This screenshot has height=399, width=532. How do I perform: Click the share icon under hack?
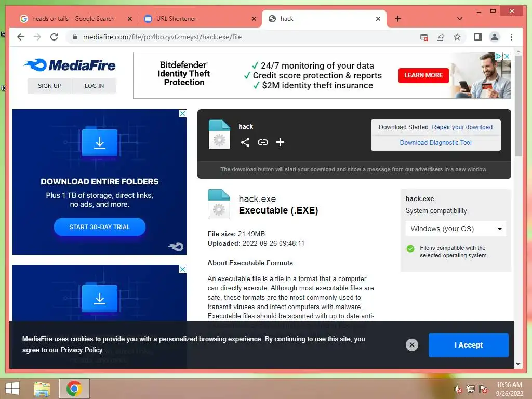point(245,142)
